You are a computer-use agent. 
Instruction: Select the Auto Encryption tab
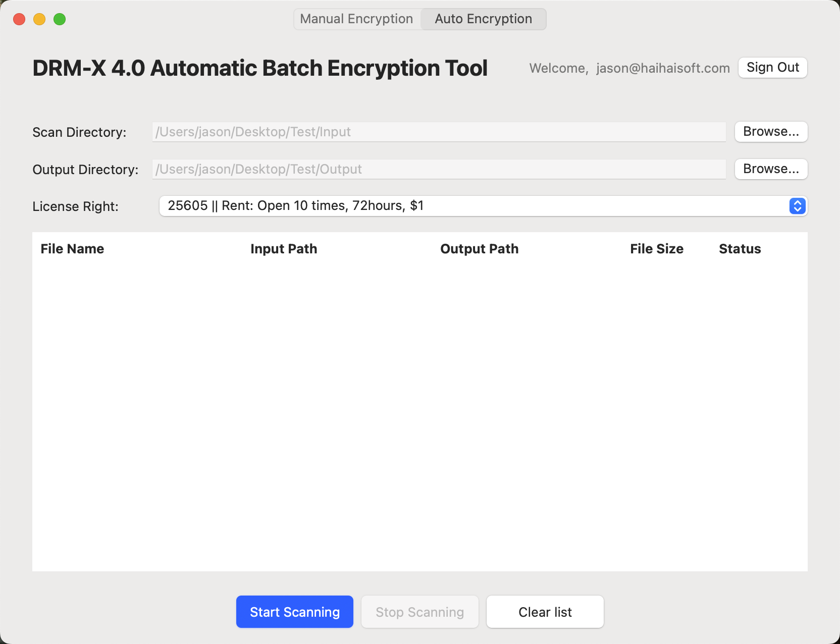click(x=483, y=19)
